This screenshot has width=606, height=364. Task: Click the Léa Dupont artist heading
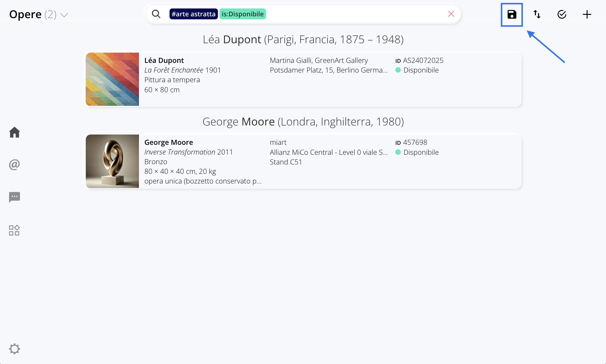tap(303, 40)
